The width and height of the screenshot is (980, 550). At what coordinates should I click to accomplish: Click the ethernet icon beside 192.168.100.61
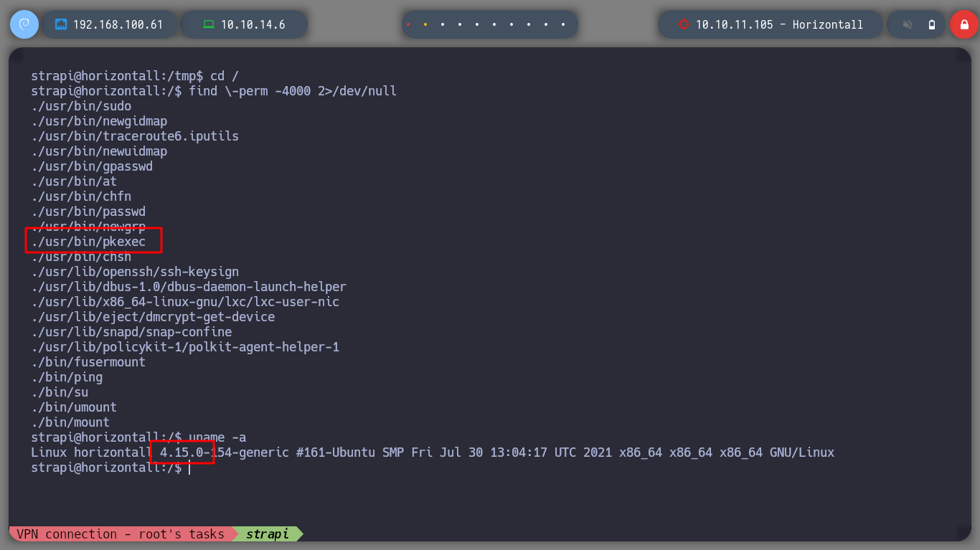[61, 24]
